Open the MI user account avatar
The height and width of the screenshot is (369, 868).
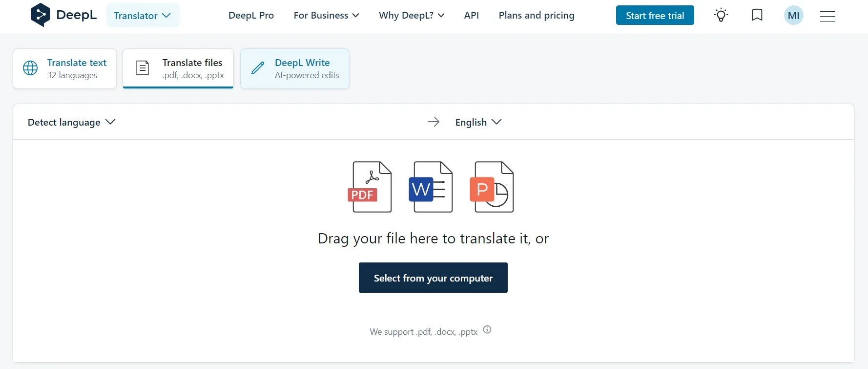793,16
